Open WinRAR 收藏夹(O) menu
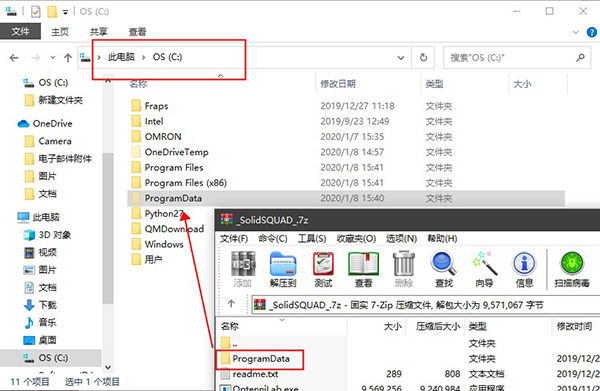The height and width of the screenshot is (391, 600). coord(356,239)
